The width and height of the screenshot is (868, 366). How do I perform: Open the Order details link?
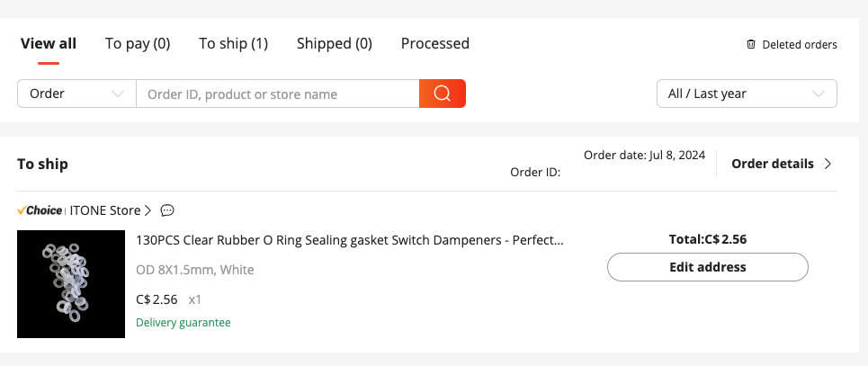[773, 164]
